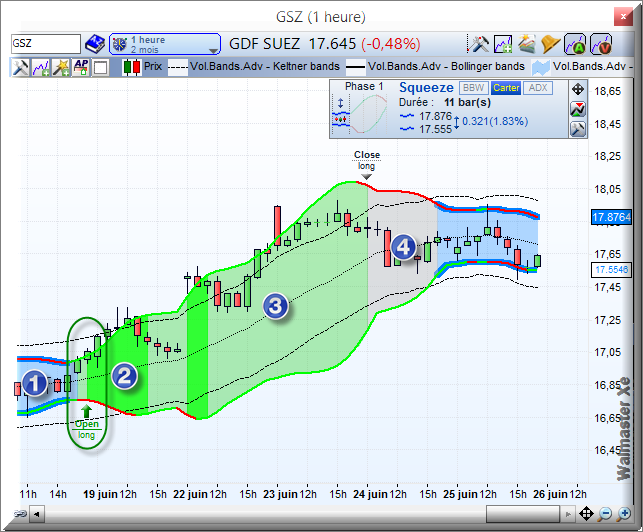Click the 'Open long' signal marker
This screenshot has width=643, height=532.
click(x=87, y=423)
